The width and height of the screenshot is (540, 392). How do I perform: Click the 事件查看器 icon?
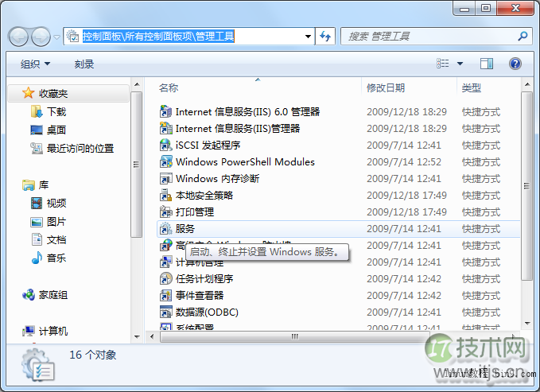(165, 295)
